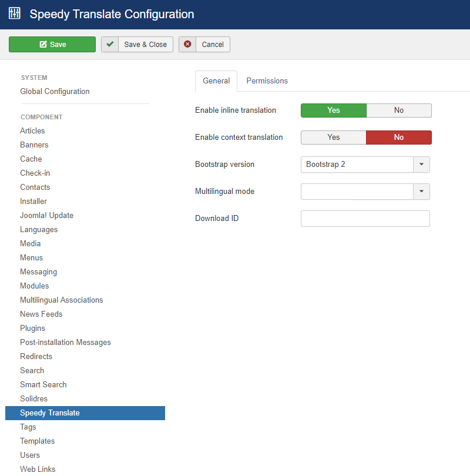Click inside the Download ID field
Screen dimensions: 470x476
(x=365, y=219)
